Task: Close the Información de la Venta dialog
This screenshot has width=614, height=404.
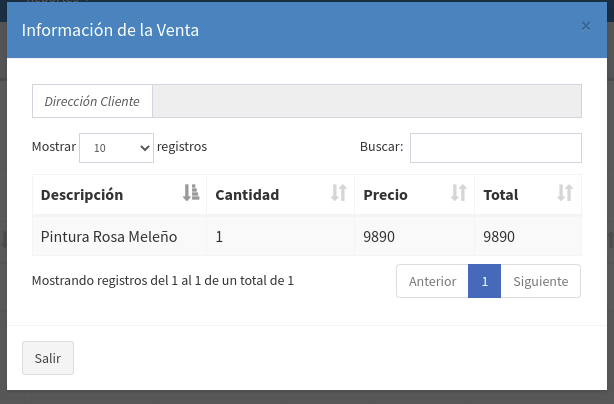Action: [x=586, y=26]
